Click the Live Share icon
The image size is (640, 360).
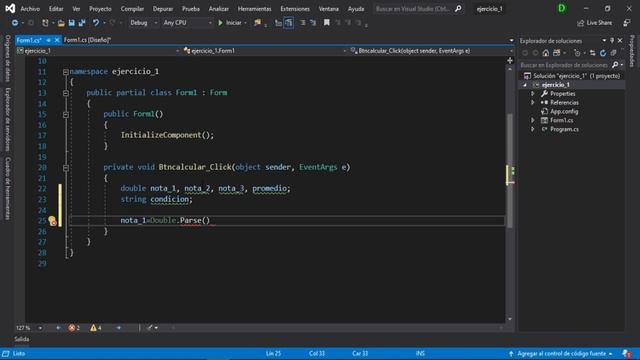point(580,23)
